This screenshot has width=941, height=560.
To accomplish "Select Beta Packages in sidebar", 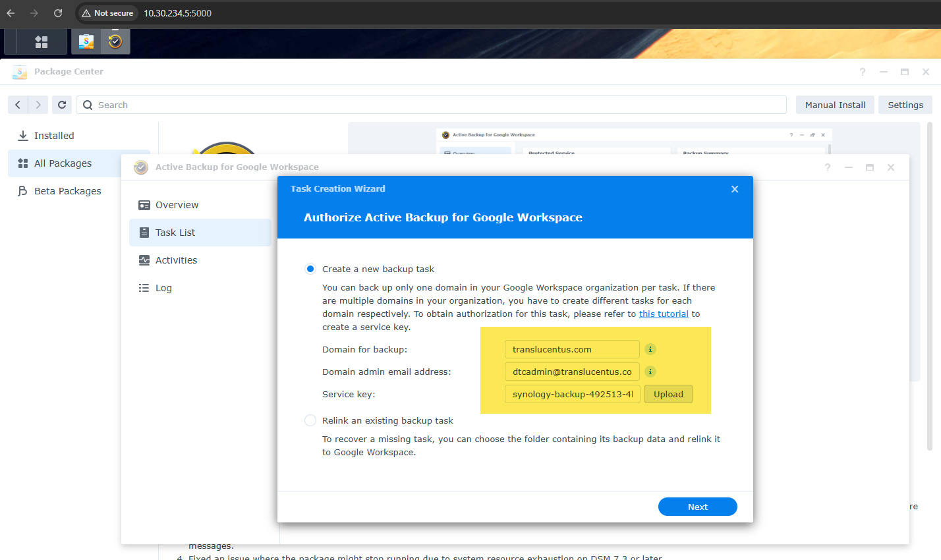I will pos(65,191).
